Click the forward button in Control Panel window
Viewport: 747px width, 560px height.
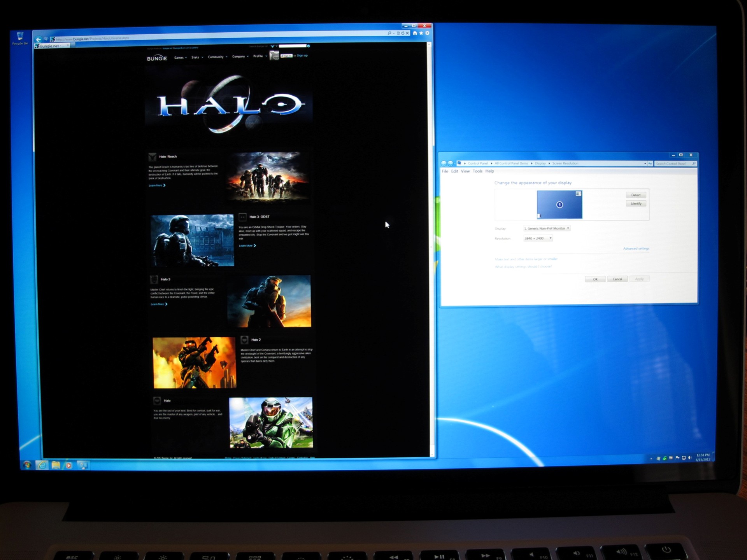[451, 163]
